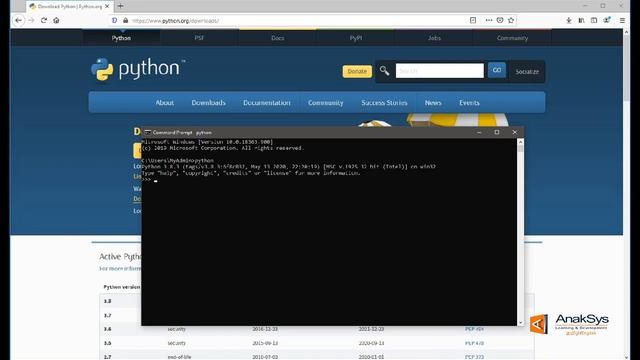The width and height of the screenshot is (640, 360).
Task: Minimize the Command Prompt window
Action: [x=479, y=132]
